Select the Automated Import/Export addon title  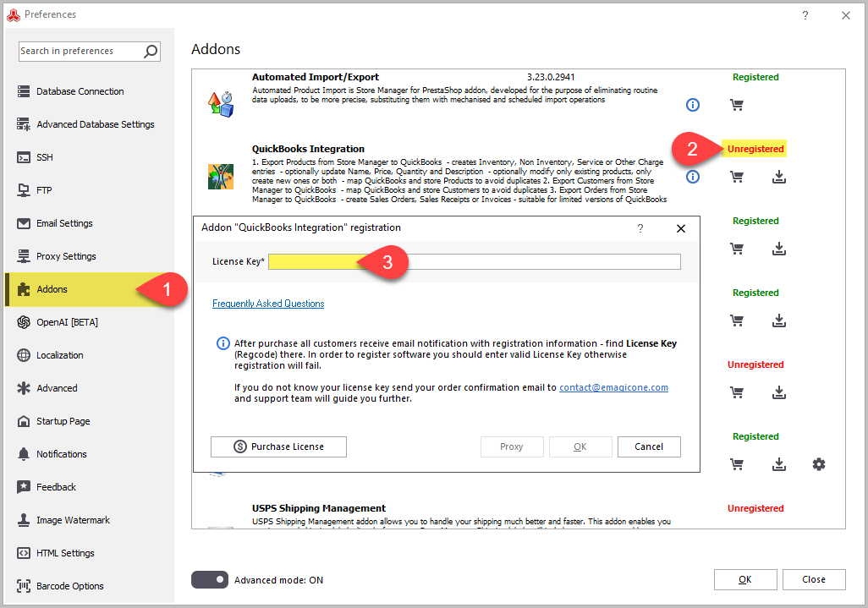click(x=316, y=77)
